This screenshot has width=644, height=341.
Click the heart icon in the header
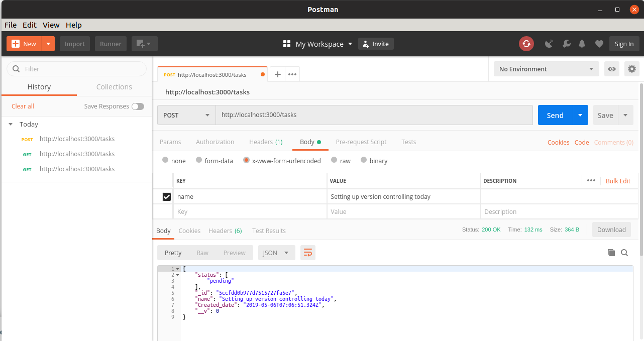pyautogui.click(x=599, y=44)
